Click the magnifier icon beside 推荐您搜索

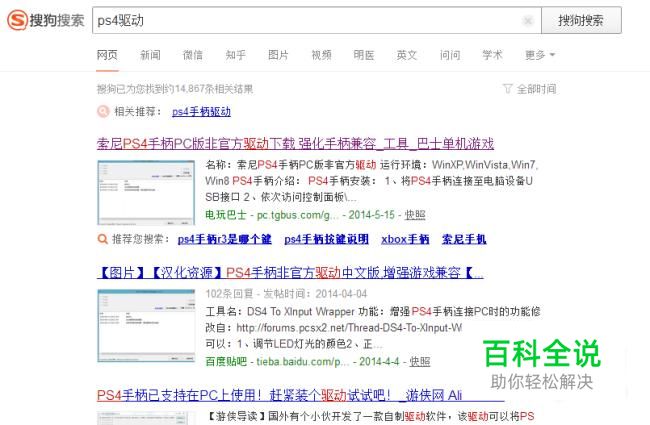102,239
